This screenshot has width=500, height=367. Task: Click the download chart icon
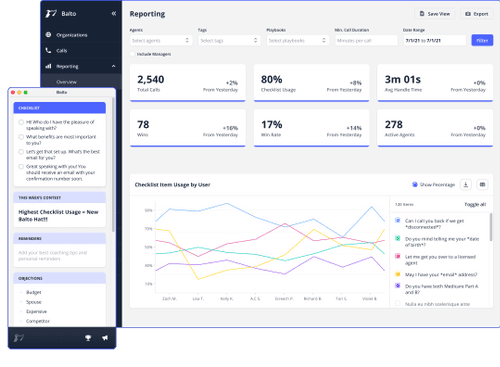[466, 184]
